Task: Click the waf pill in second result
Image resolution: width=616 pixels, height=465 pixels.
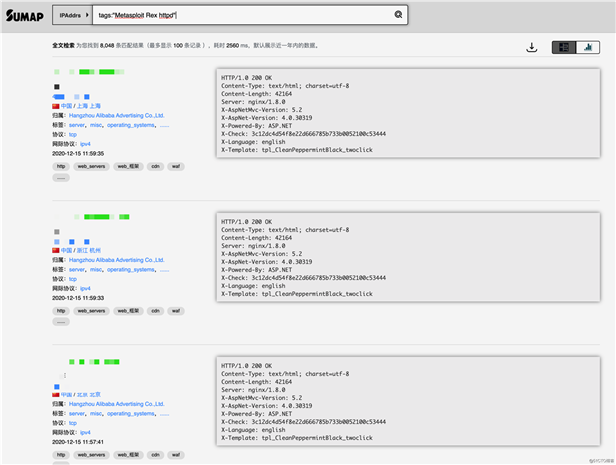Action: (176, 311)
